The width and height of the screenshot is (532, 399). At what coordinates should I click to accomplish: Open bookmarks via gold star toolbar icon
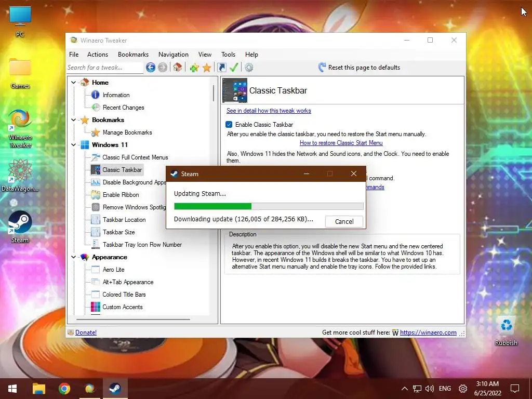(x=207, y=68)
